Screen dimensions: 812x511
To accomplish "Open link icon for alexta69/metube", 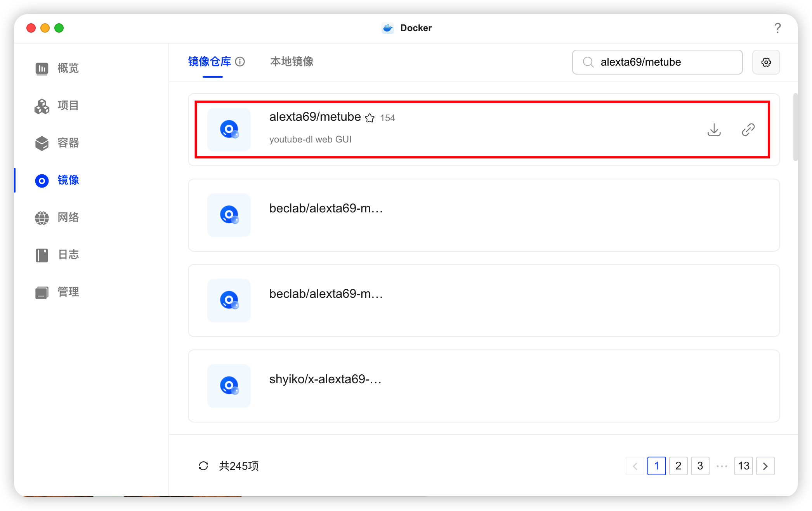I will tap(748, 130).
